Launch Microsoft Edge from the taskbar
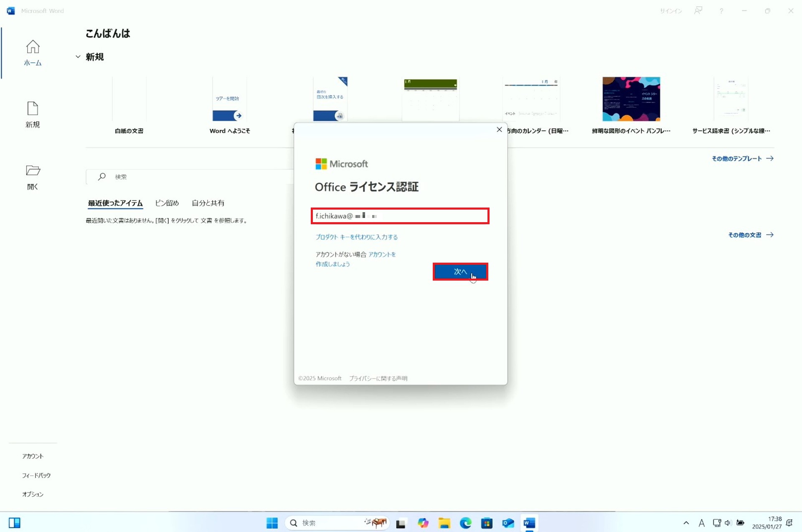 (x=465, y=523)
